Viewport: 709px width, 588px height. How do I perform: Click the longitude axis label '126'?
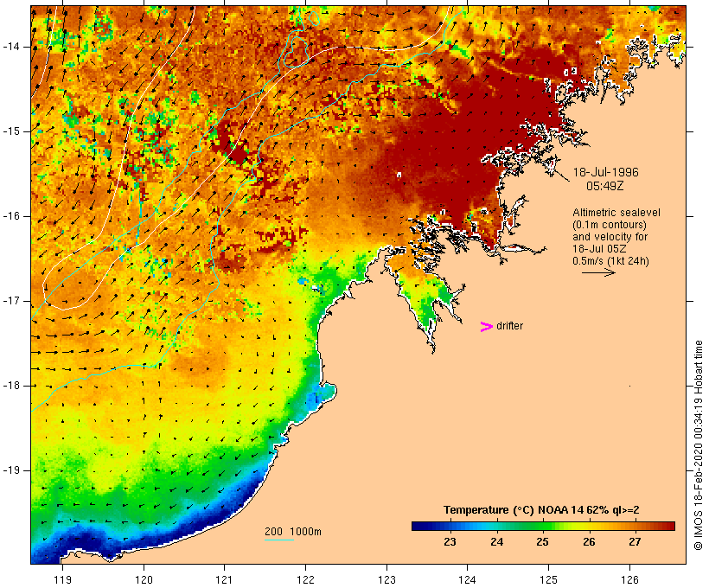629,579
